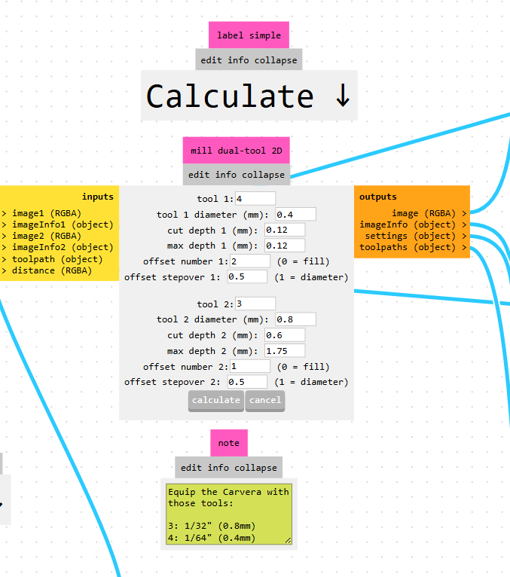Viewport: 510px width, 577px height.
Task: Click the offset number 1 field
Action: pos(250,261)
